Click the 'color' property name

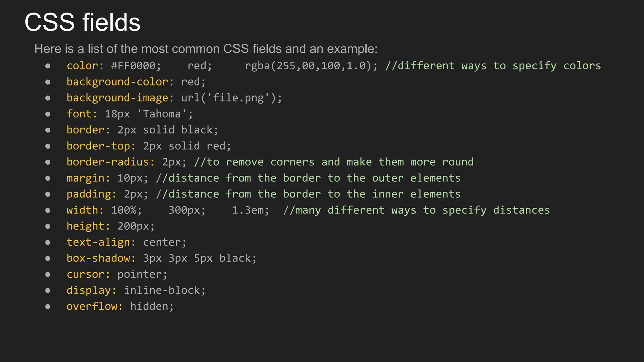coord(82,66)
